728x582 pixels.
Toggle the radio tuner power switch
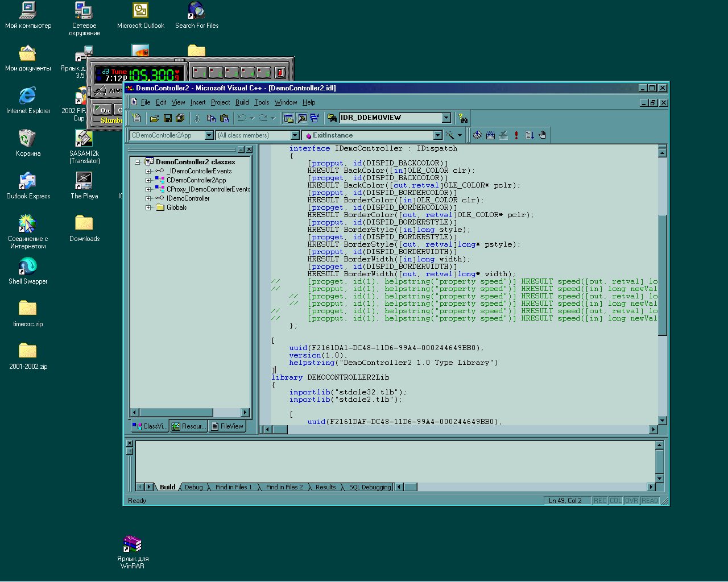pos(280,72)
